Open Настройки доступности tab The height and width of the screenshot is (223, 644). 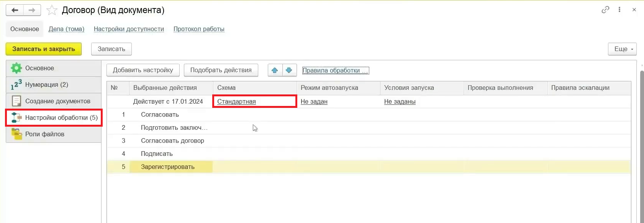129,29
